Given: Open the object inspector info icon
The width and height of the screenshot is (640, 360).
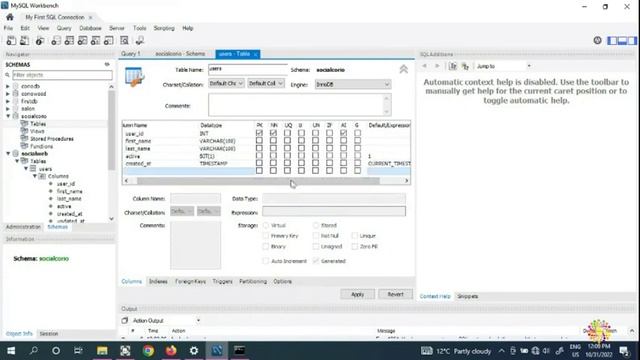Looking at the screenshot, I should tap(40, 40).
